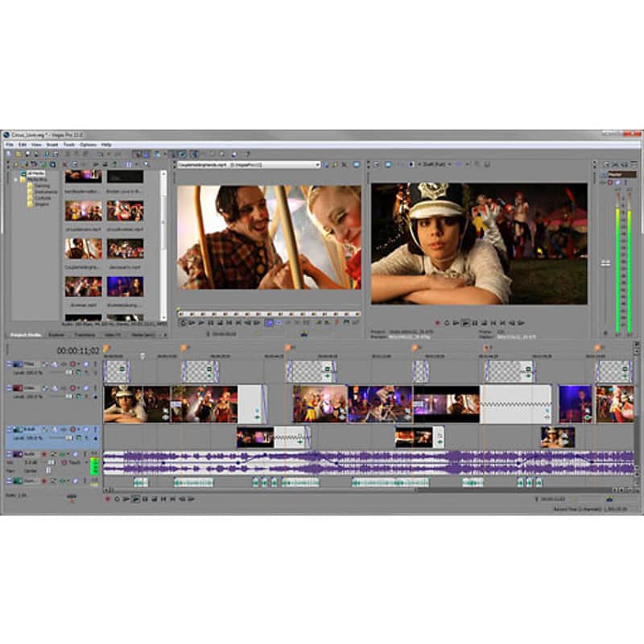The image size is (644, 644).
Task: Toggle Loop Playback in timeline transport bar
Action: click(117, 498)
